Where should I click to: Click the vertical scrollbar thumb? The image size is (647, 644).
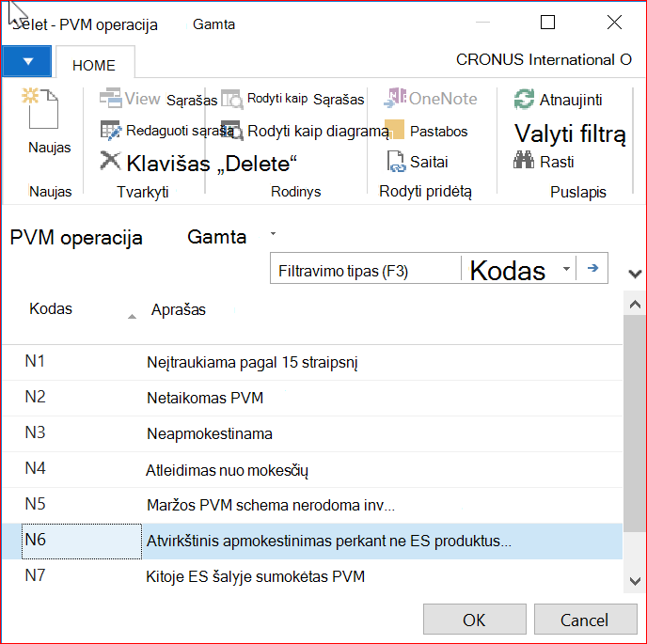635,424
